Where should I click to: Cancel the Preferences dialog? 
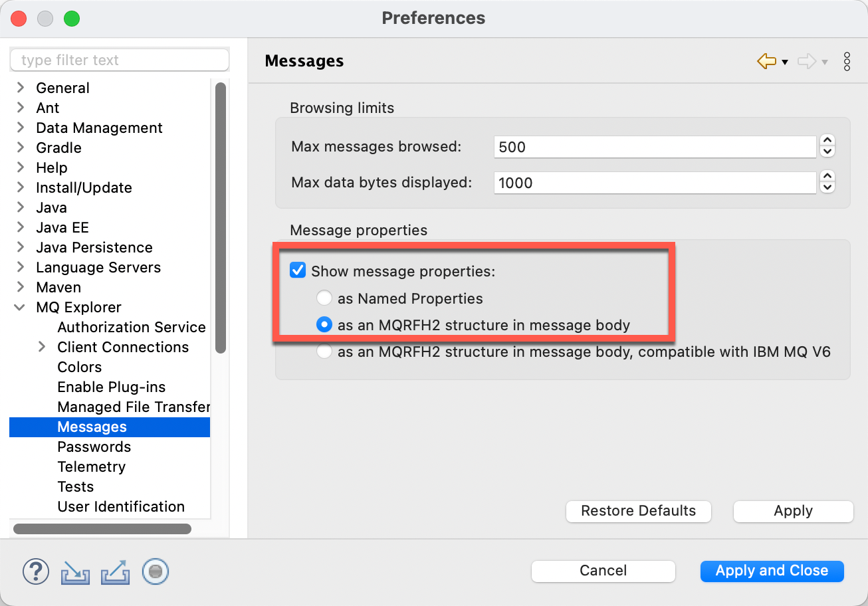tap(602, 570)
